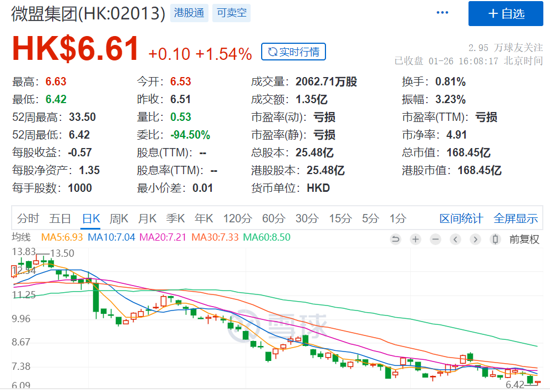Screen dimensions: 550x392
Task: Click the 委比 -94.50% value
Action: click(x=190, y=135)
